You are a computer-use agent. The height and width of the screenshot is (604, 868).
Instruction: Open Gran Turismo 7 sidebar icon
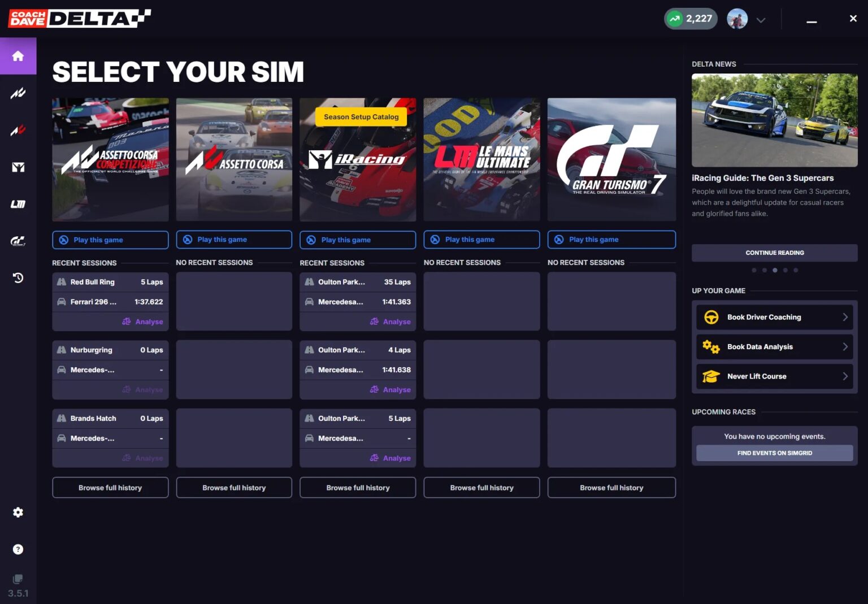18,241
